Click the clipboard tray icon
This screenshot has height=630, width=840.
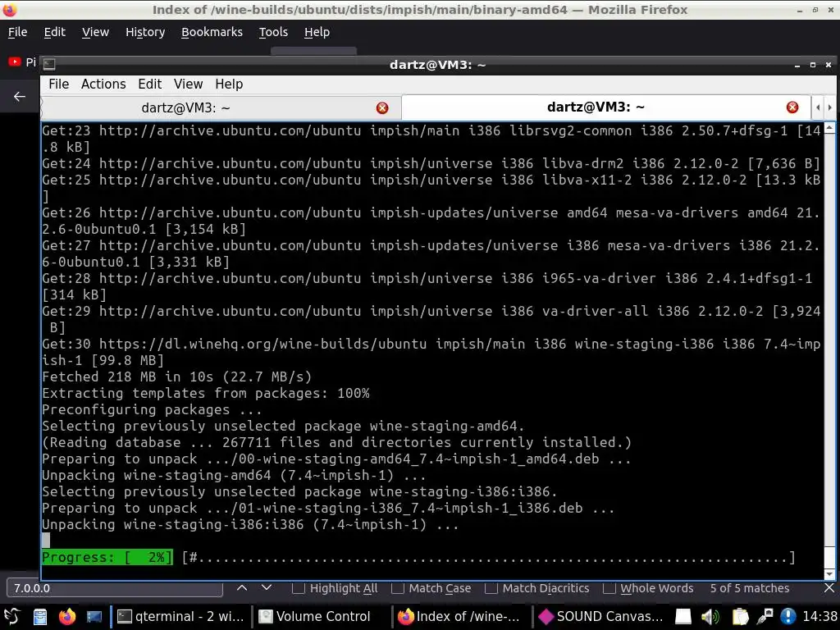click(x=740, y=617)
